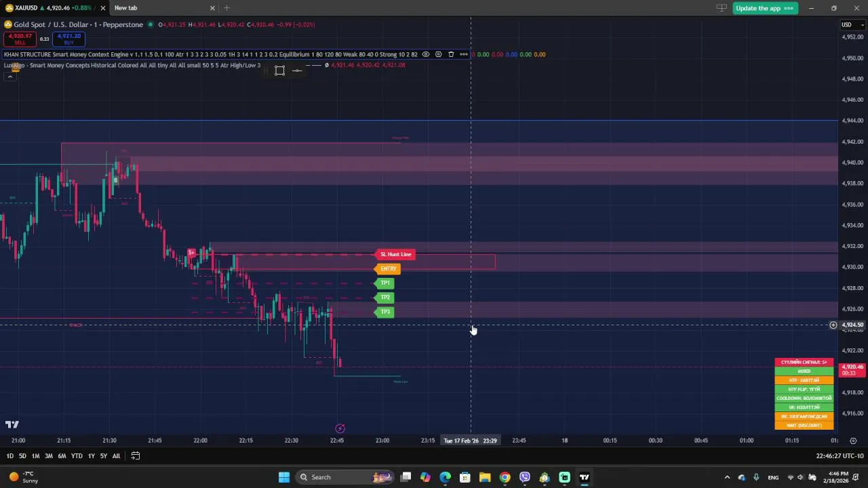
Task: Click the Gold Spot / U.S. Dollar symbol title
Action: pos(79,25)
